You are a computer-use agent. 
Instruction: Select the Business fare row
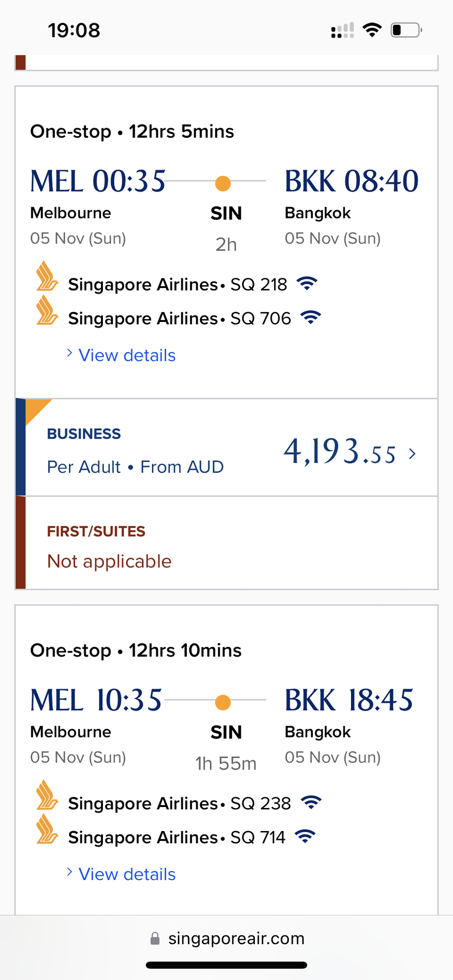226,447
